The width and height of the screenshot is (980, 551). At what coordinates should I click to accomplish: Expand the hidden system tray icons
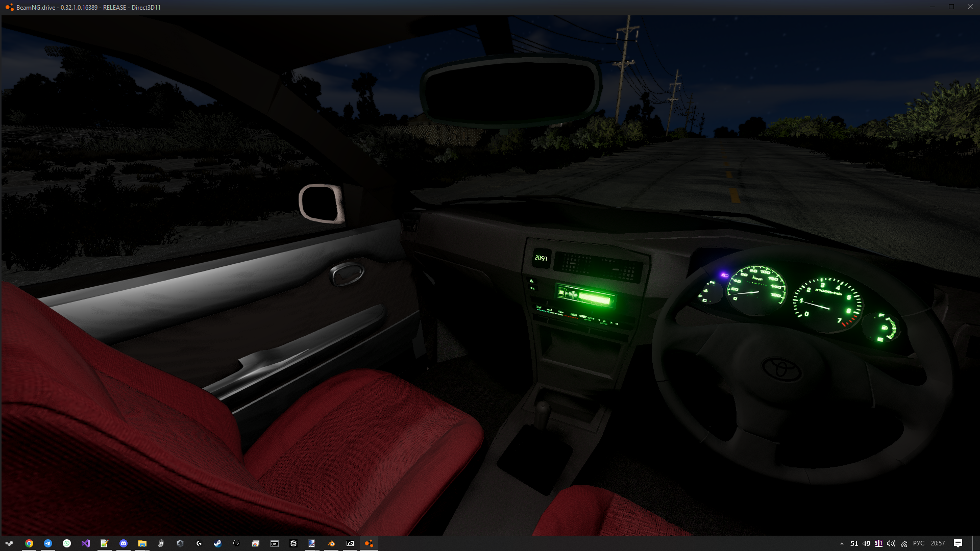coord(842,543)
